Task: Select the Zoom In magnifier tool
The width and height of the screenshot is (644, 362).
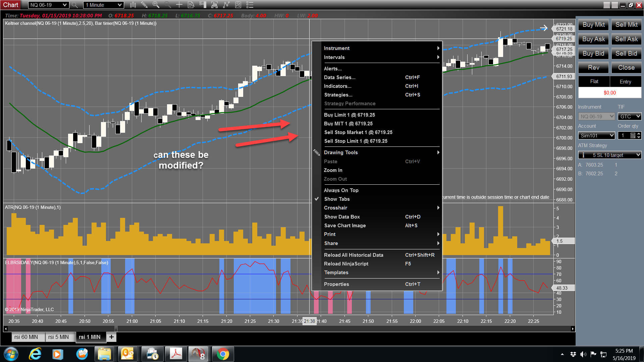Action: point(155,5)
